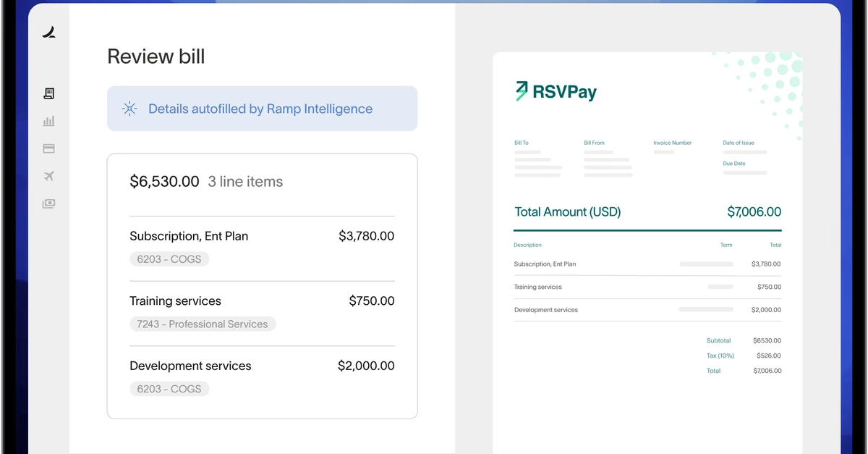Open the Reimbursements cash icon

[48, 203]
